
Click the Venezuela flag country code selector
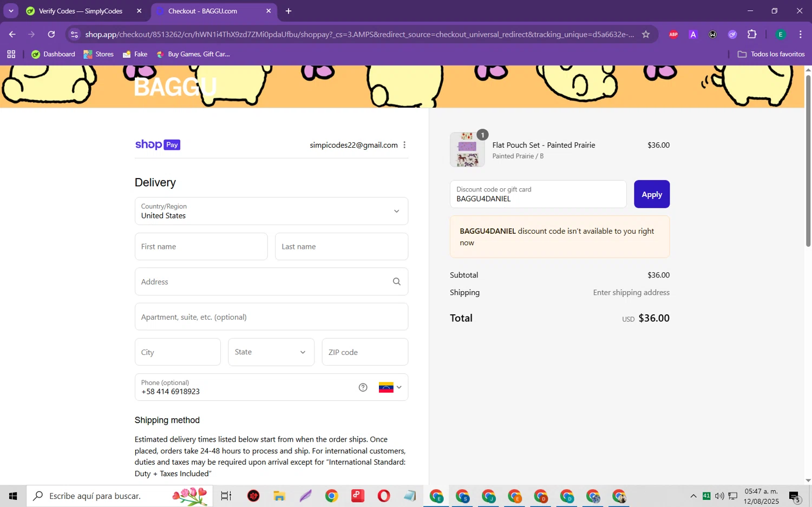[x=390, y=387]
